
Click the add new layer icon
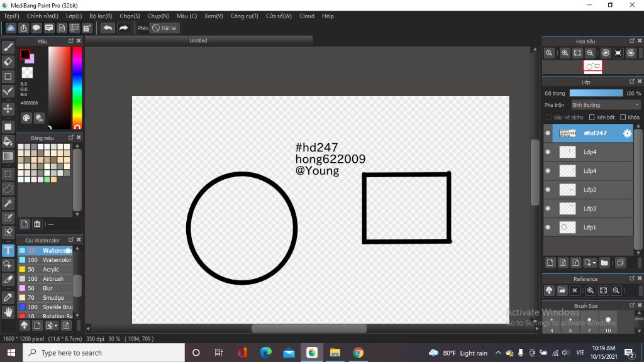(x=550, y=263)
